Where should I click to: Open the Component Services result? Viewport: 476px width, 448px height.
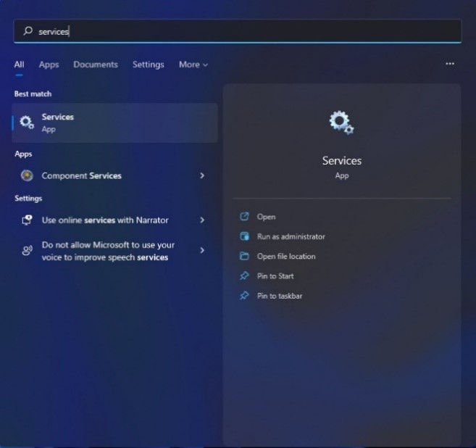point(114,175)
